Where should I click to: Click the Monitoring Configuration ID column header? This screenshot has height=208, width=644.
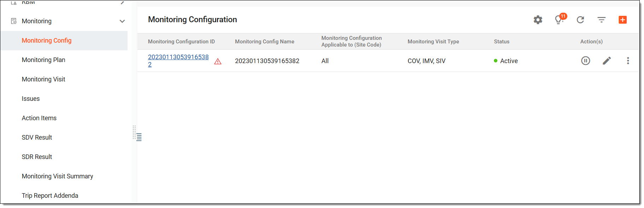[181, 42]
